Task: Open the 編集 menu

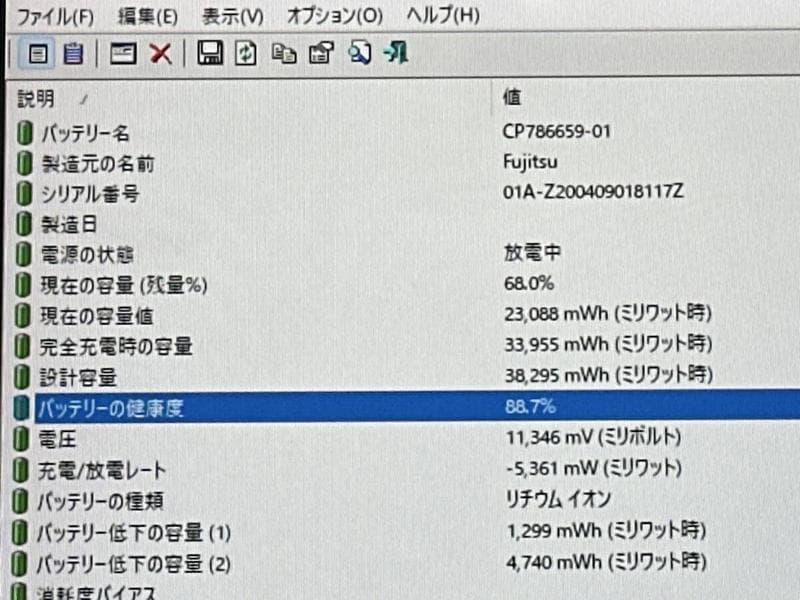Action: [x=145, y=16]
